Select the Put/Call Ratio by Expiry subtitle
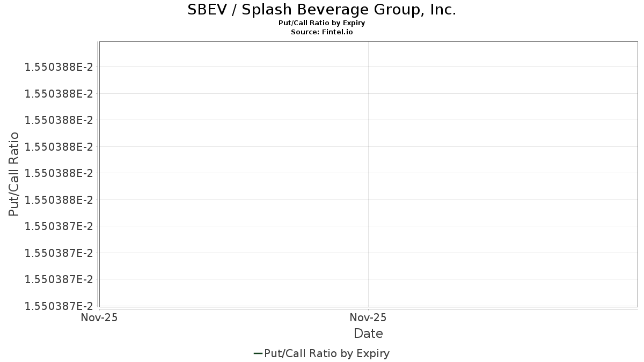644x362 pixels. (322, 23)
